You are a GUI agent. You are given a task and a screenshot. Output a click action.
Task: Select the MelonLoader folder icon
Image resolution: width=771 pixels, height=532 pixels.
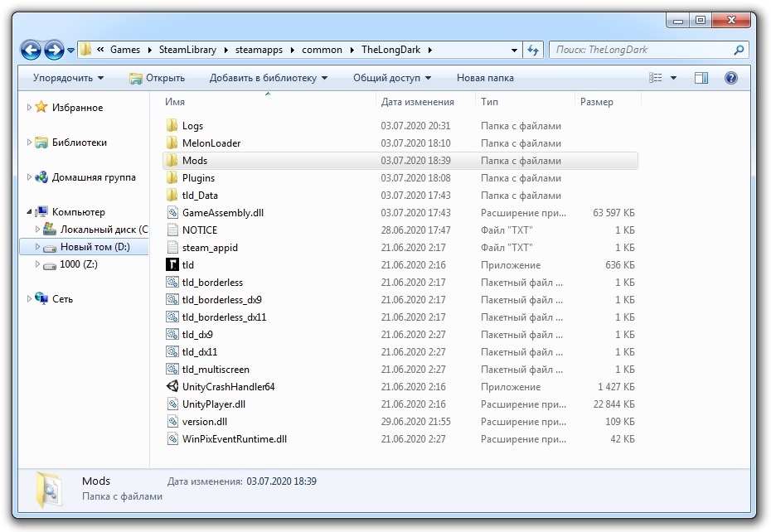point(172,143)
